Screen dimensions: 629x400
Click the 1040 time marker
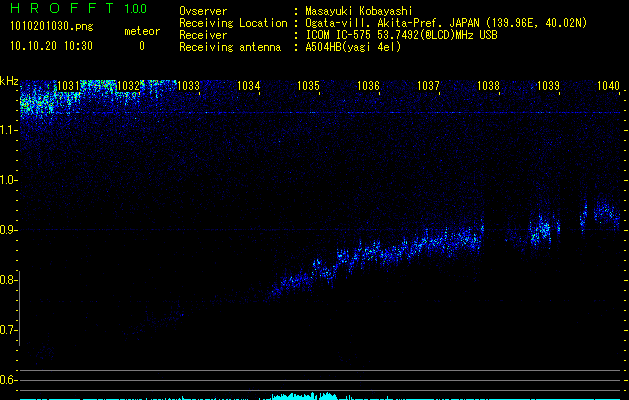609,85
